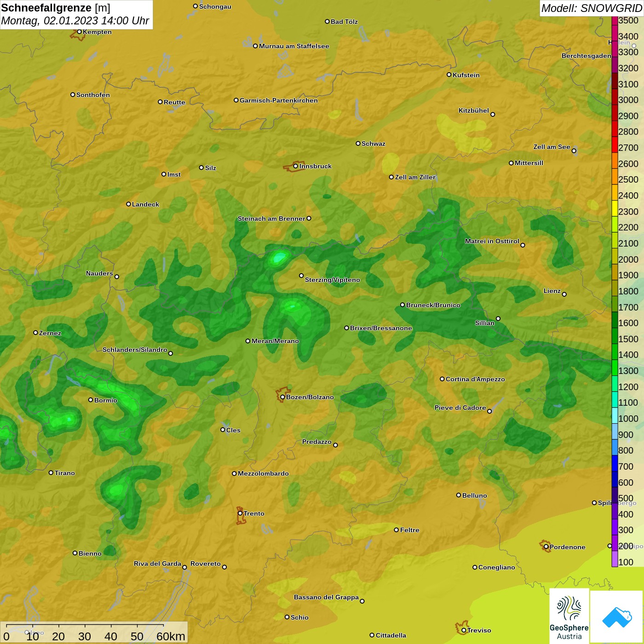Click the Schlanders/Silandro label

pos(135,350)
